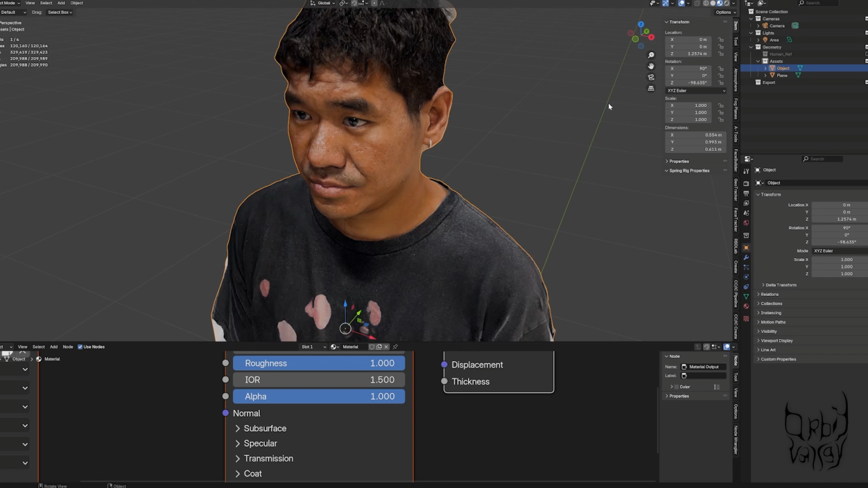This screenshot has width=868, height=488.
Task: Toggle X-ray display in viewport header
Action: pyautogui.click(x=698, y=3)
